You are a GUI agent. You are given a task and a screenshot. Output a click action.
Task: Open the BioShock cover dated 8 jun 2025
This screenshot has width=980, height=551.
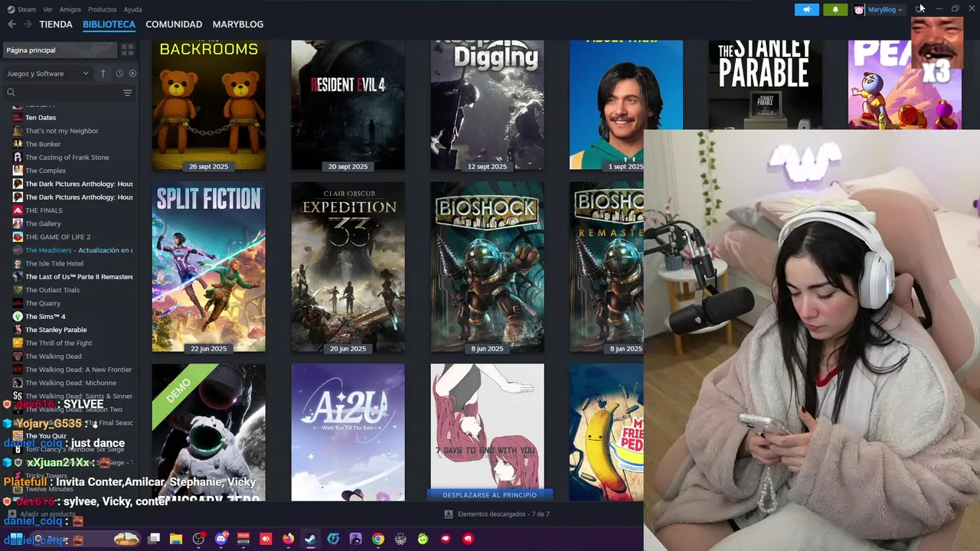pyautogui.click(x=487, y=267)
